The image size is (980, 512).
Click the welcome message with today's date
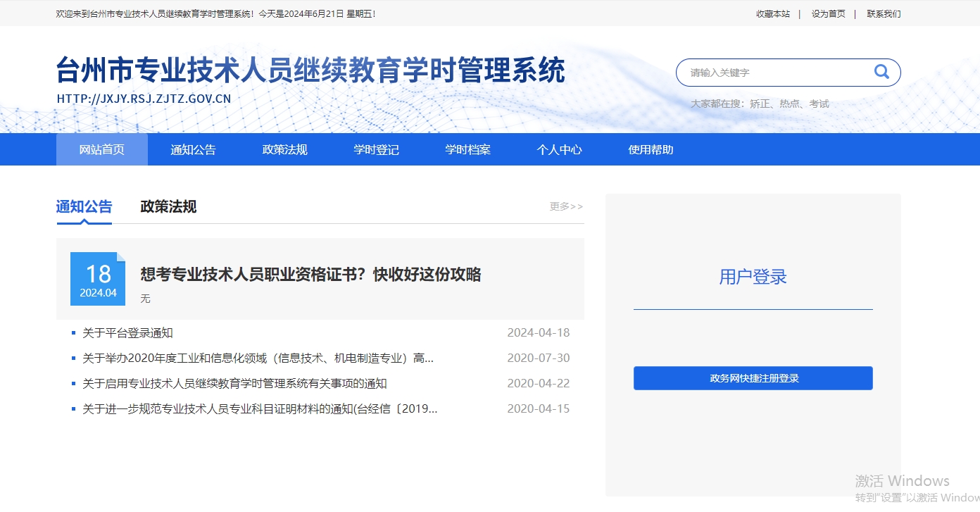215,13
